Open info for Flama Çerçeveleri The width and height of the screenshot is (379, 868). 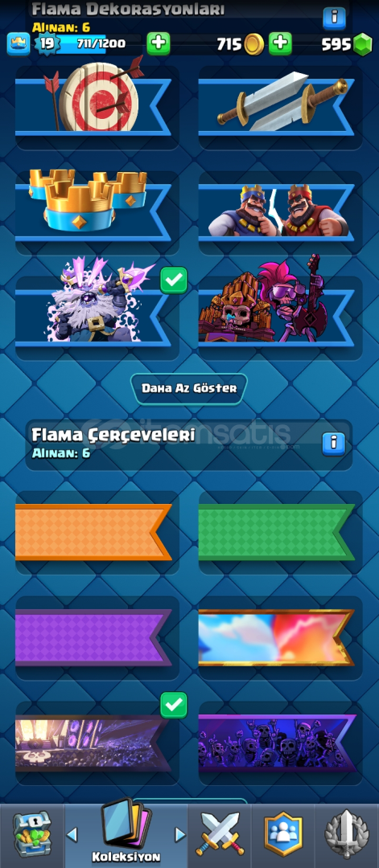(x=334, y=444)
